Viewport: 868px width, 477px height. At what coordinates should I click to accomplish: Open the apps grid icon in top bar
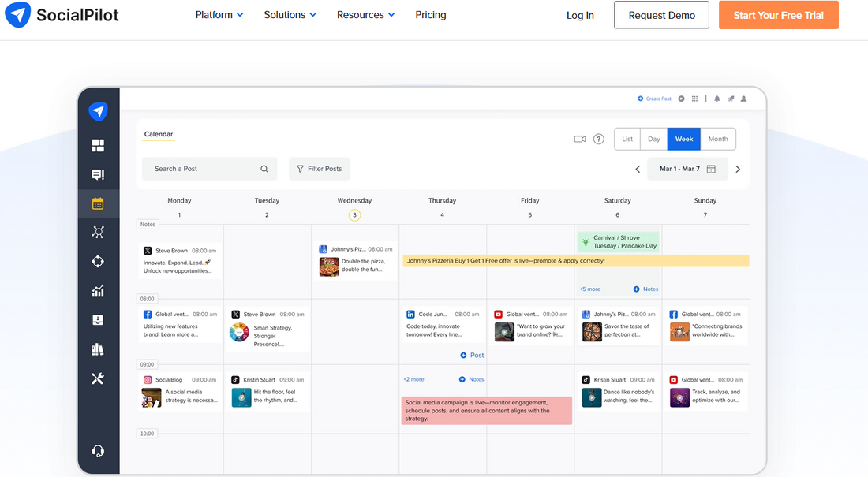tap(694, 99)
